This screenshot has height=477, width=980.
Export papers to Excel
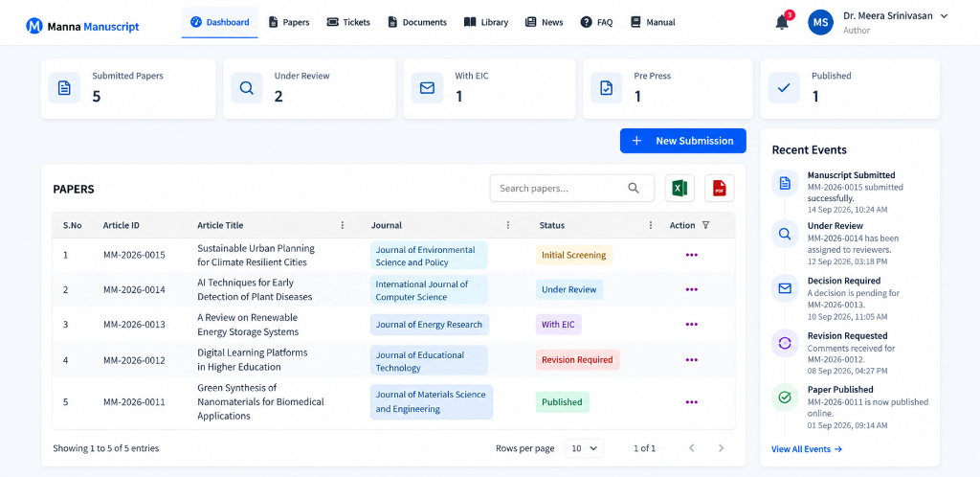pos(679,188)
